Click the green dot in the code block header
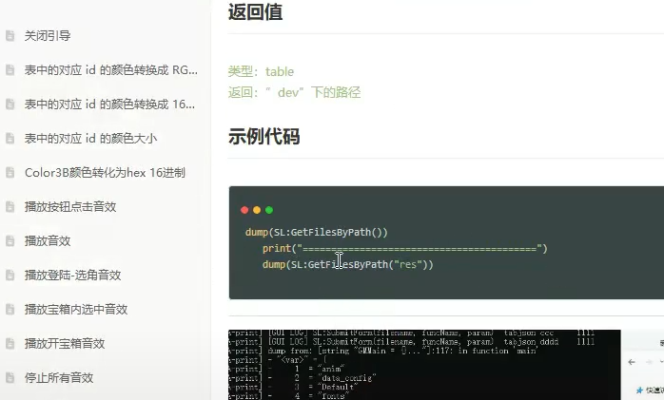The height and width of the screenshot is (400, 664). (x=269, y=210)
